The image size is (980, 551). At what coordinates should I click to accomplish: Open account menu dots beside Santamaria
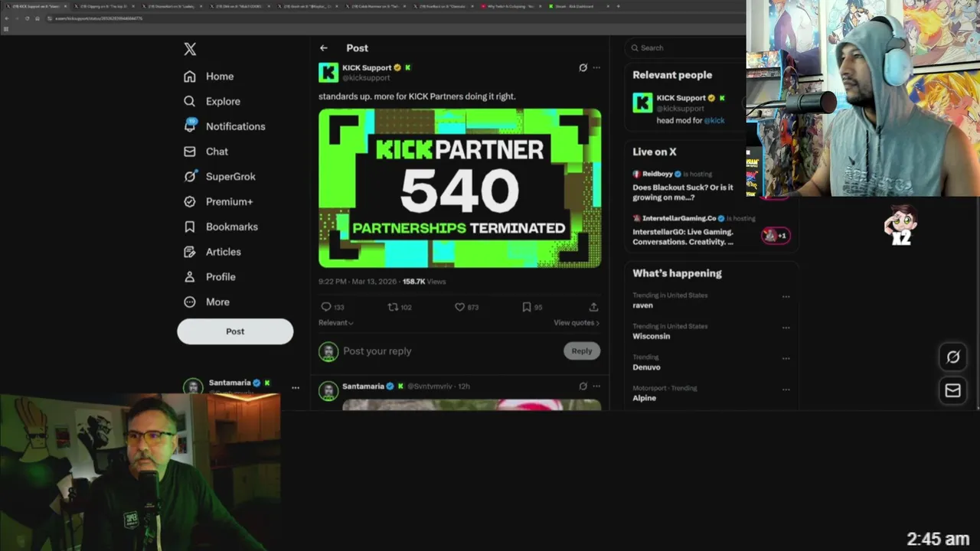(296, 388)
